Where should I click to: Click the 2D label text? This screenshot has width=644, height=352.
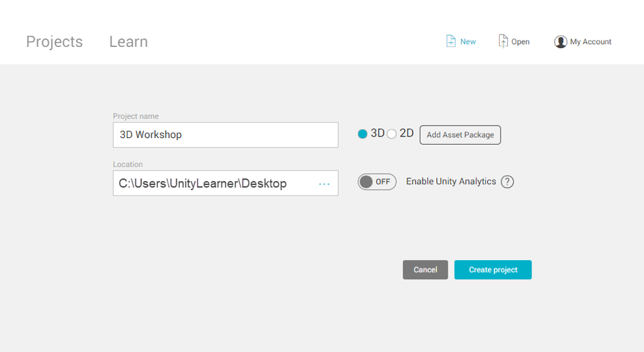pyautogui.click(x=407, y=133)
